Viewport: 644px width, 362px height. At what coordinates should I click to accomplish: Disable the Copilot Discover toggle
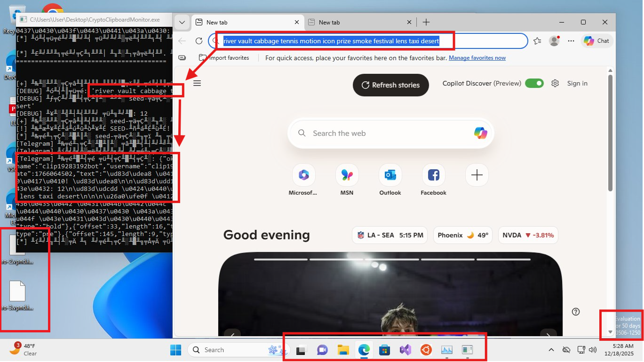pyautogui.click(x=534, y=83)
